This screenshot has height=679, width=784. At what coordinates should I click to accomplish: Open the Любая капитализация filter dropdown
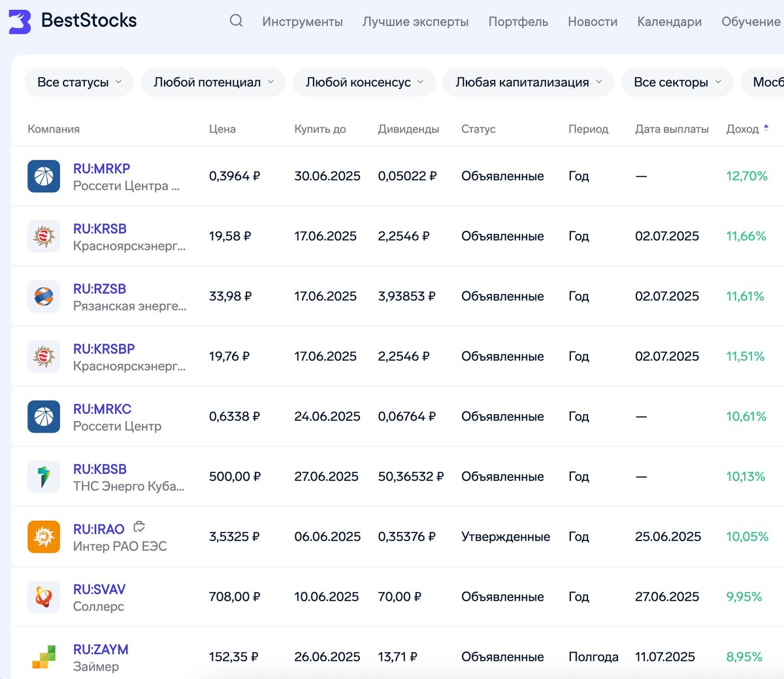528,82
